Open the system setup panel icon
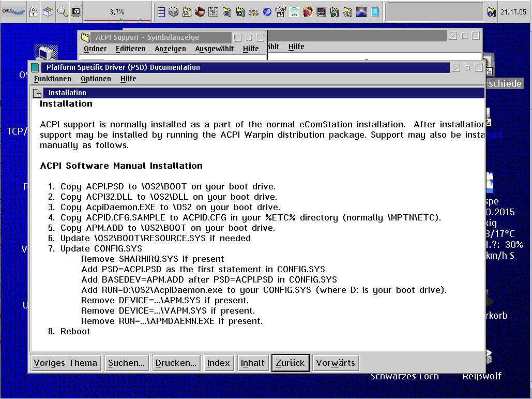Viewport: 532px width, 399px height. (x=213, y=12)
